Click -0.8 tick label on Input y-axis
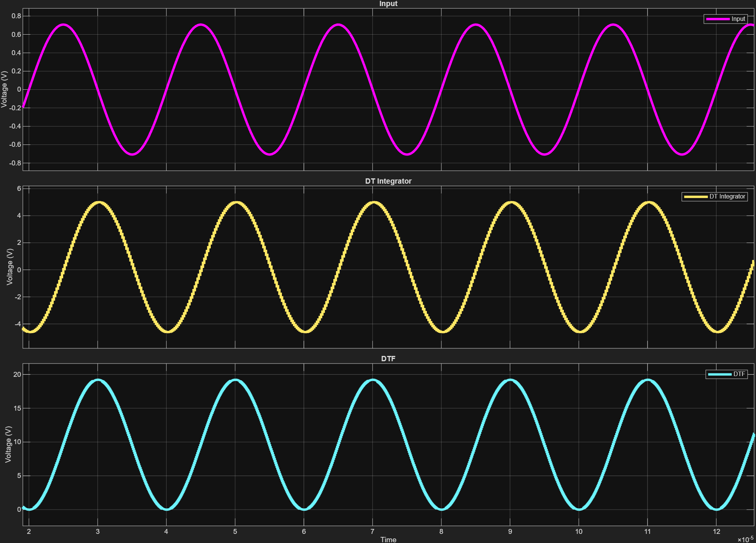The height and width of the screenshot is (543, 756). pyautogui.click(x=15, y=163)
